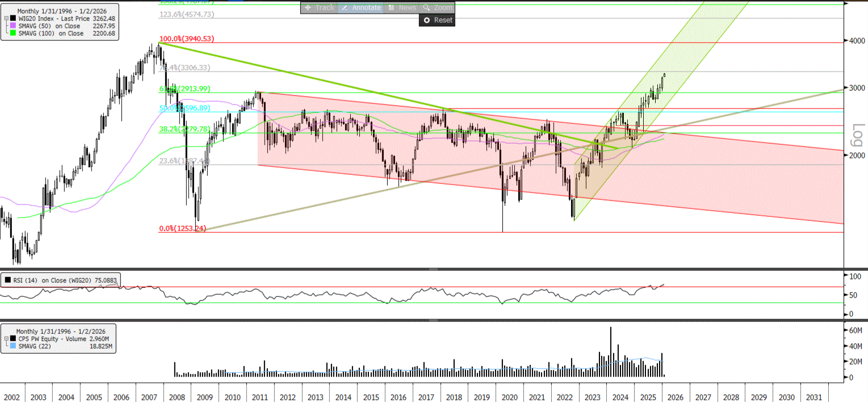868x402 pixels.
Task: Collapse the WIG20 Index legend tree
Action: tap(6, 18)
